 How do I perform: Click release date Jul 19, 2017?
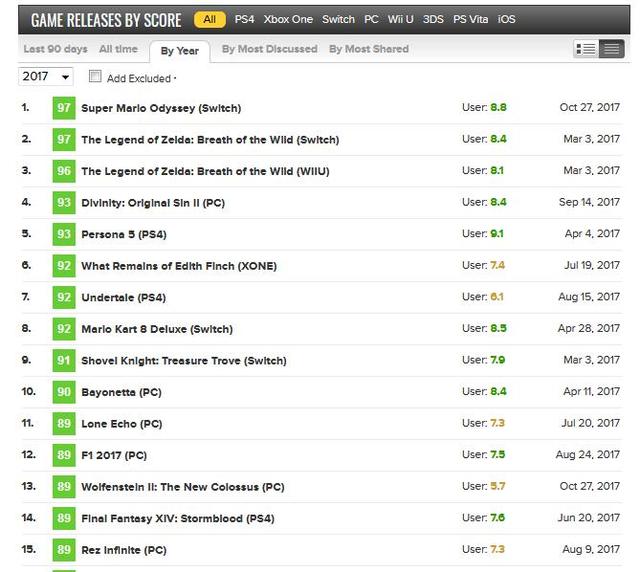pyautogui.click(x=592, y=265)
